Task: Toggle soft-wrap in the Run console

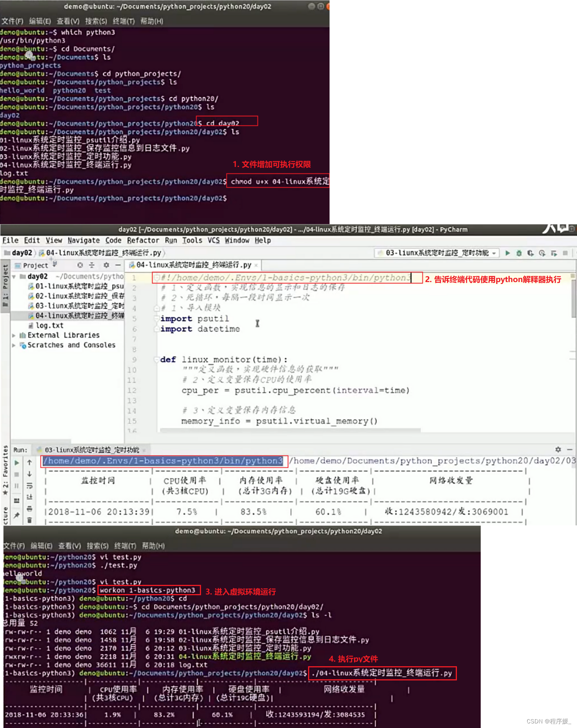Action: (x=30, y=486)
